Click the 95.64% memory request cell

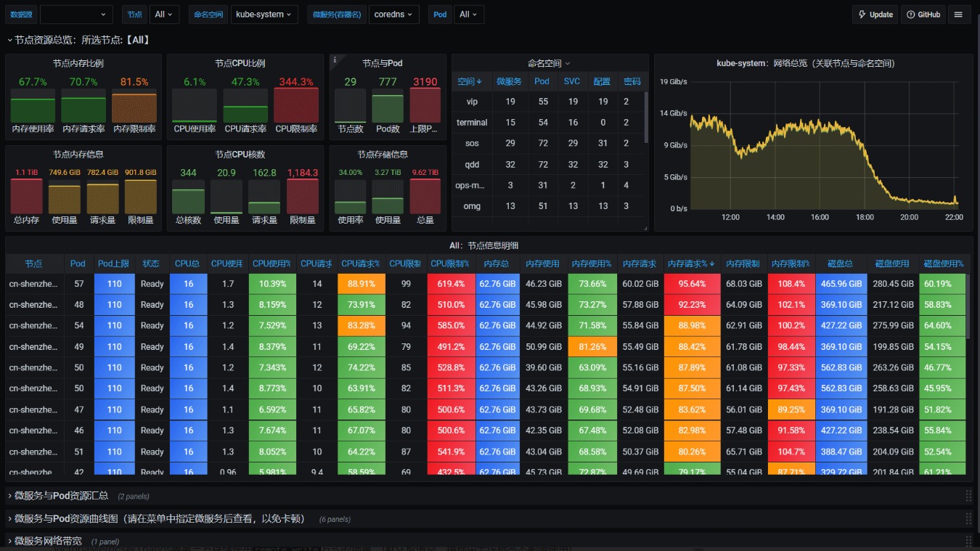coord(692,284)
